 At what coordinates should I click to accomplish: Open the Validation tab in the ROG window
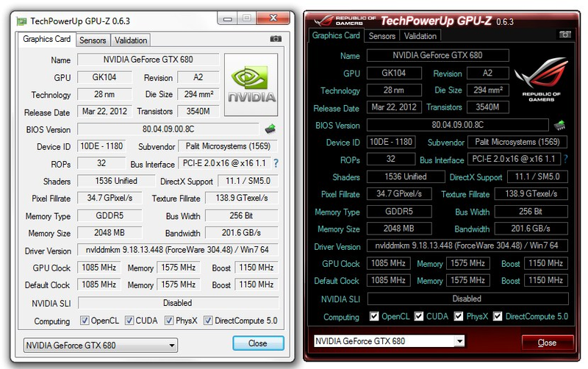pos(420,36)
